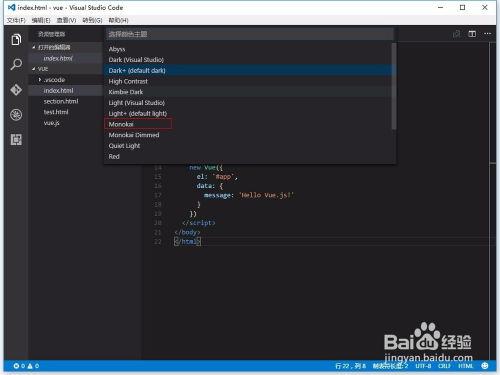
Task: Select the Kimbie Dark theme
Action: coord(248,92)
